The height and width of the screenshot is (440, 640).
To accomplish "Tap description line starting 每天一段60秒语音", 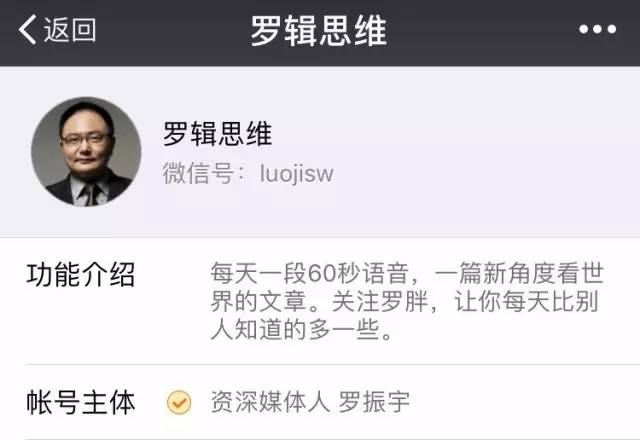I will [407, 273].
